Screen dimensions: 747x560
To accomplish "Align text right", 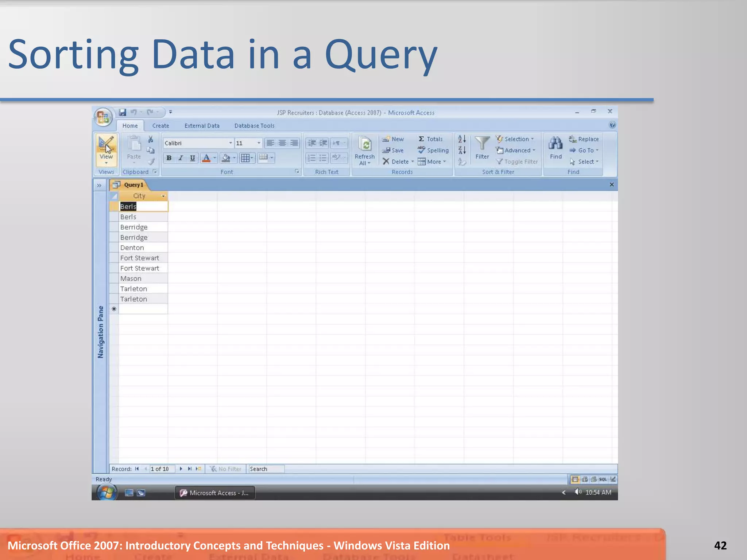I will 294,143.
